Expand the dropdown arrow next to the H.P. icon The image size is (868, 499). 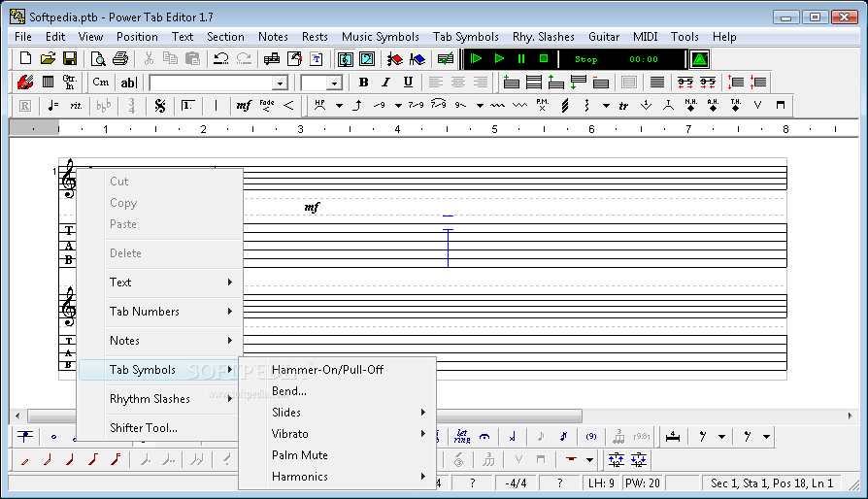[339, 105]
